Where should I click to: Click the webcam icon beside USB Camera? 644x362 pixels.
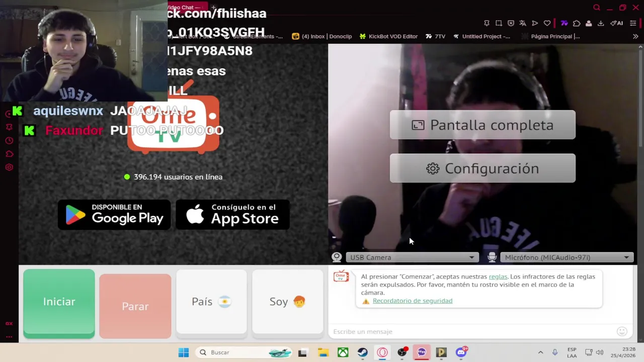pos(337,257)
